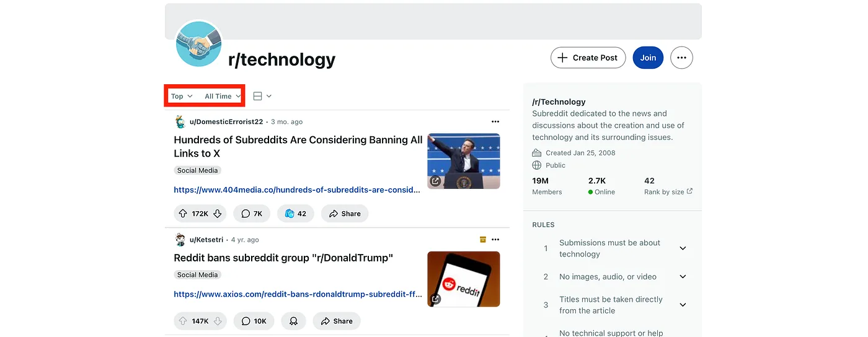Open Reddit logo phone thumbnail
This screenshot has width=868, height=337.
(x=464, y=279)
